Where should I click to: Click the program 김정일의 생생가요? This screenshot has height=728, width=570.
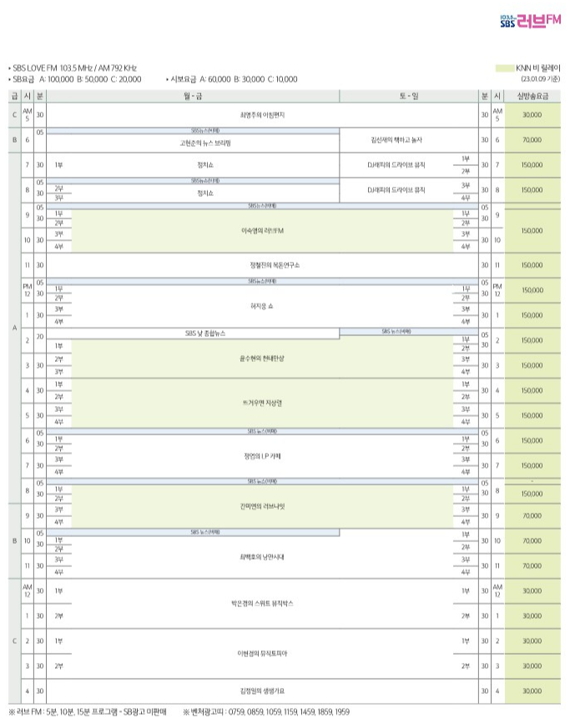pos(262,690)
